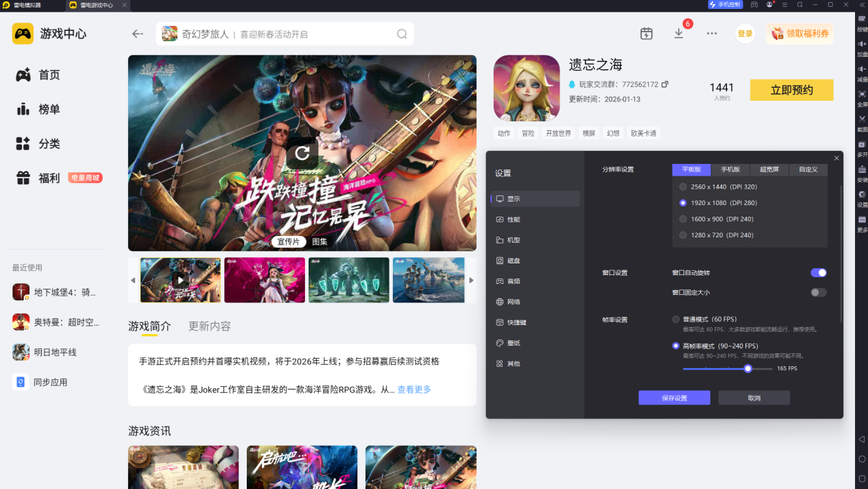
Task: Toggle 窗口固定大小 fixed window size switch
Action: point(819,292)
